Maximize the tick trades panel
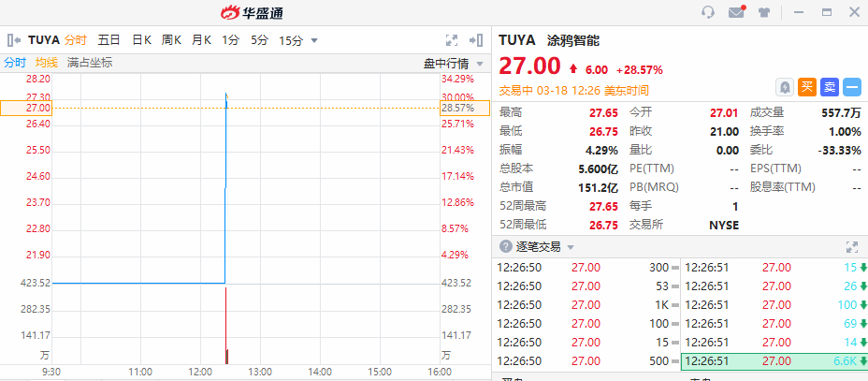Viewport: 868px width, 381px height. (x=851, y=246)
